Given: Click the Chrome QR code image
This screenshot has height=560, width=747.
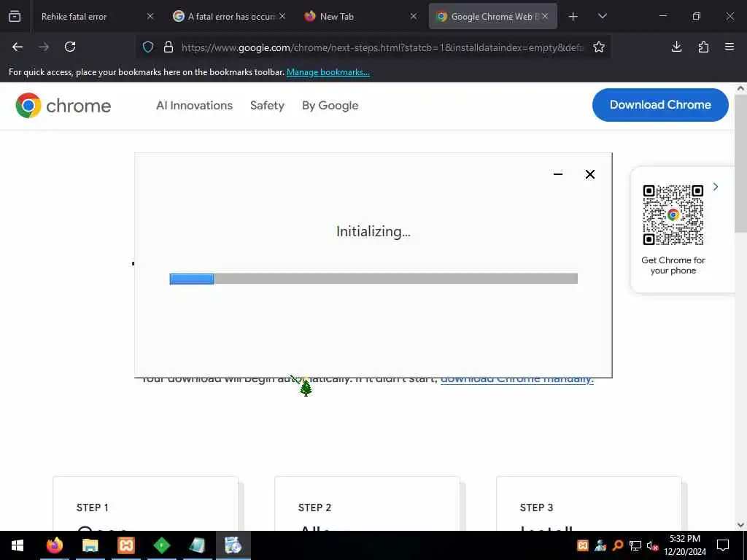Looking at the screenshot, I should click(x=673, y=215).
